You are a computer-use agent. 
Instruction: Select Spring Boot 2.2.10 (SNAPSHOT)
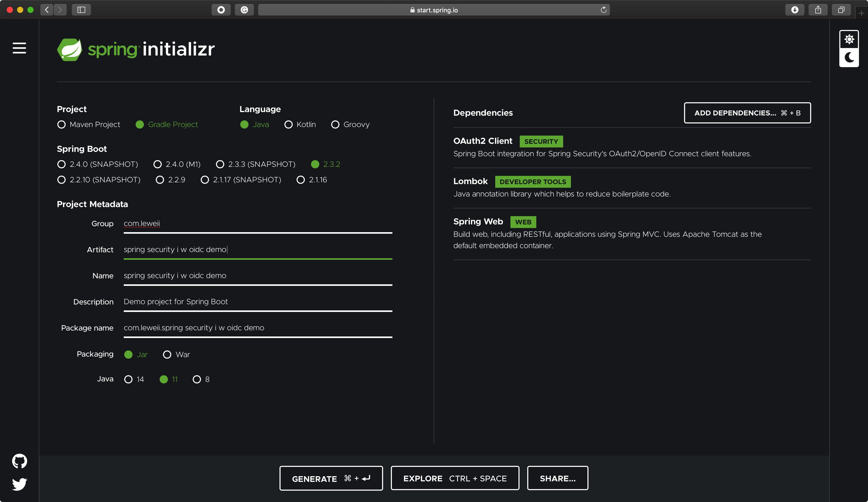click(99, 180)
